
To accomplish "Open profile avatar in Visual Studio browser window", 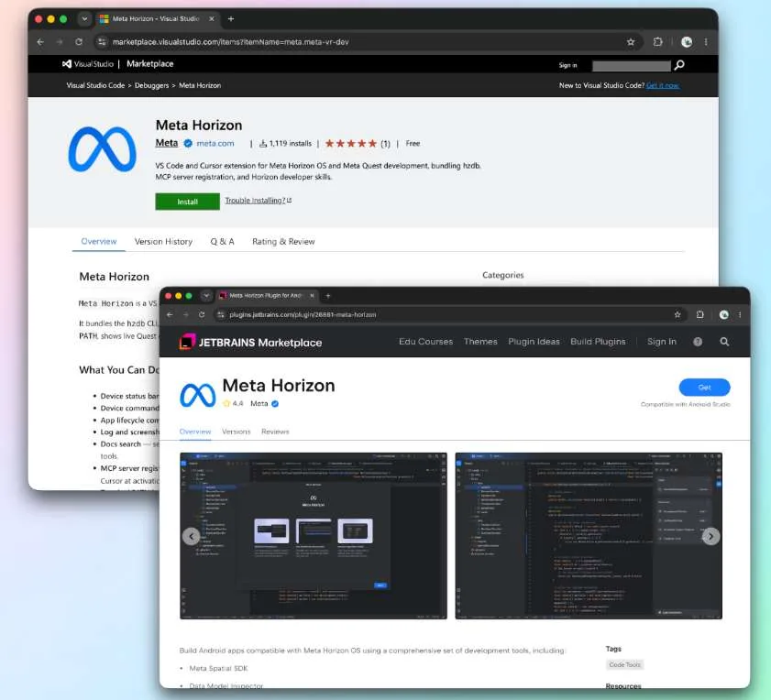I will point(687,42).
